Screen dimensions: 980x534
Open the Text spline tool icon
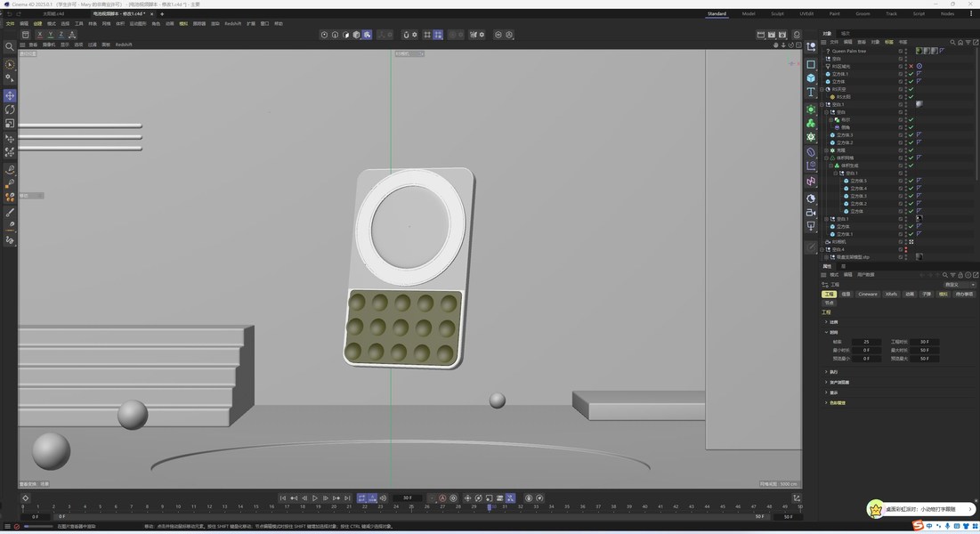point(811,92)
